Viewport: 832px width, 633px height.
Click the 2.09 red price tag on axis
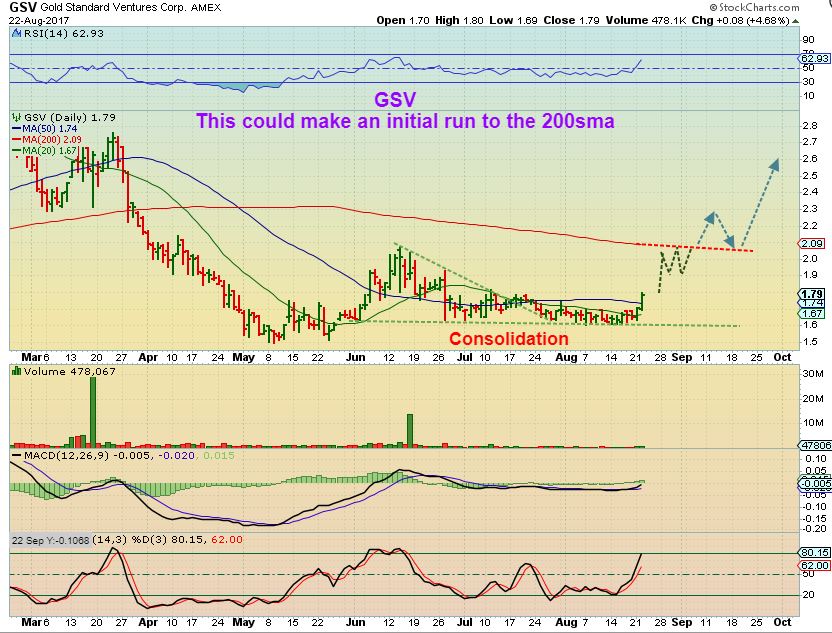(x=812, y=244)
